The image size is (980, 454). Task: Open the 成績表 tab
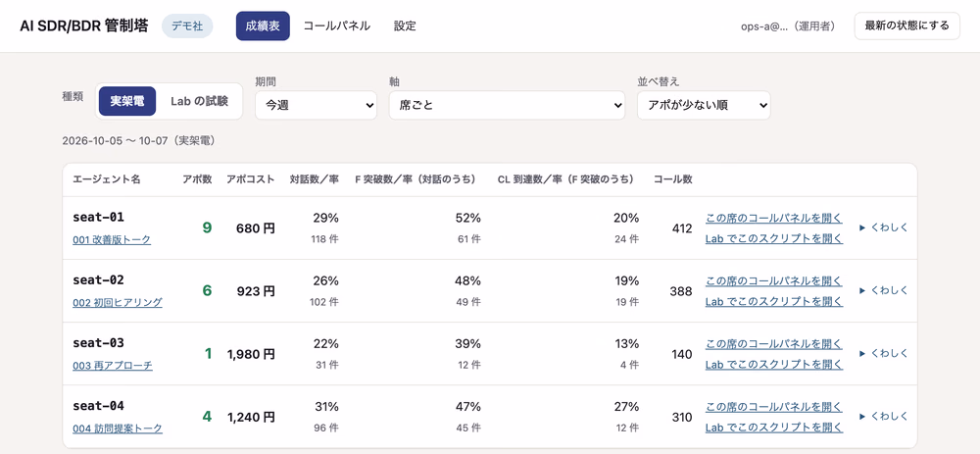263,26
